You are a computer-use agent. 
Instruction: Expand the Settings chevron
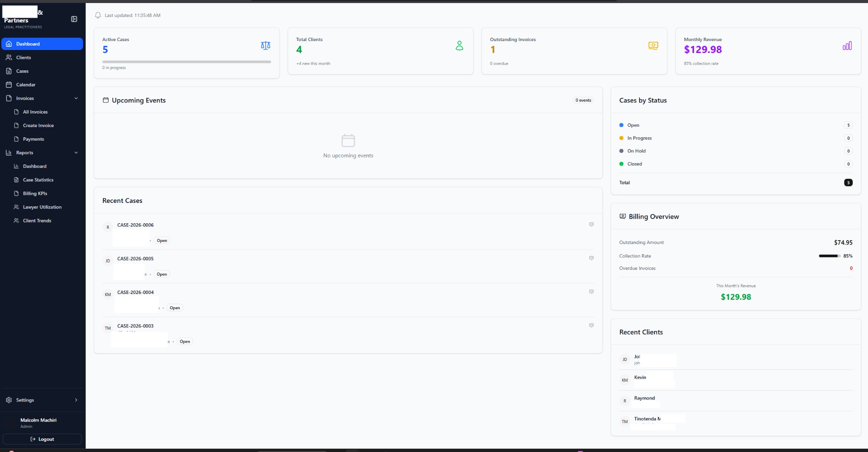click(x=76, y=400)
